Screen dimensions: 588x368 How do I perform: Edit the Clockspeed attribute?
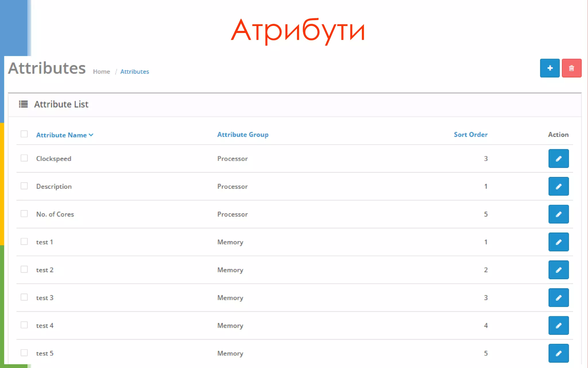click(558, 158)
